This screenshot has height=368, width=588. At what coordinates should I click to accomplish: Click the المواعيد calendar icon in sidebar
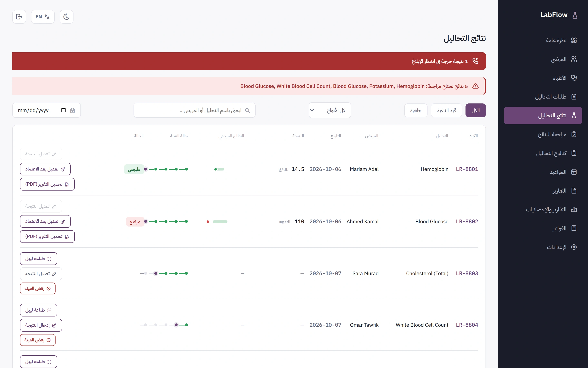click(x=574, y=172)
